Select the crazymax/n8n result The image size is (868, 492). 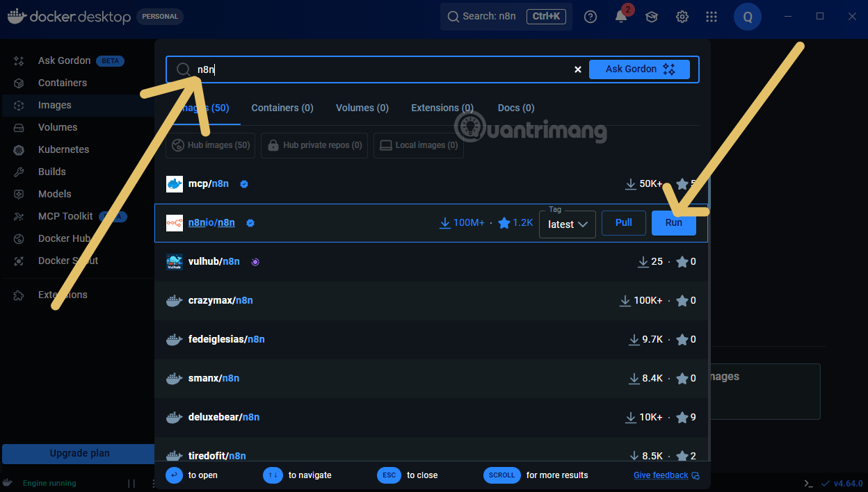click(431, 301)
